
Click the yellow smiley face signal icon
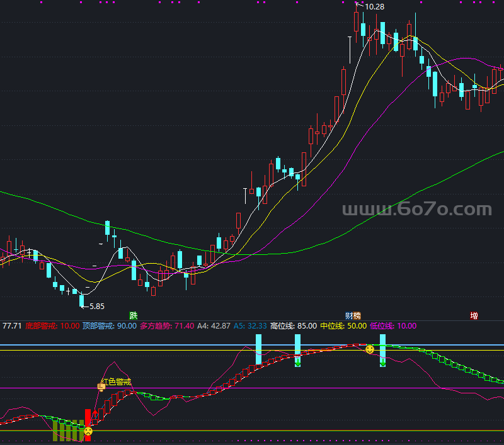(x=370, y=349)
